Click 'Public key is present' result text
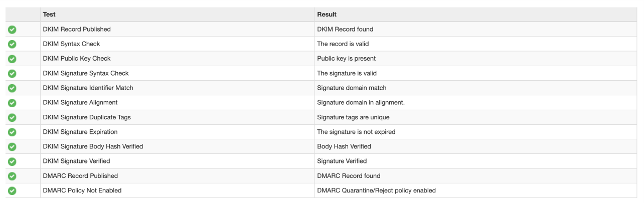644x203 pixels. coord(346,59)
